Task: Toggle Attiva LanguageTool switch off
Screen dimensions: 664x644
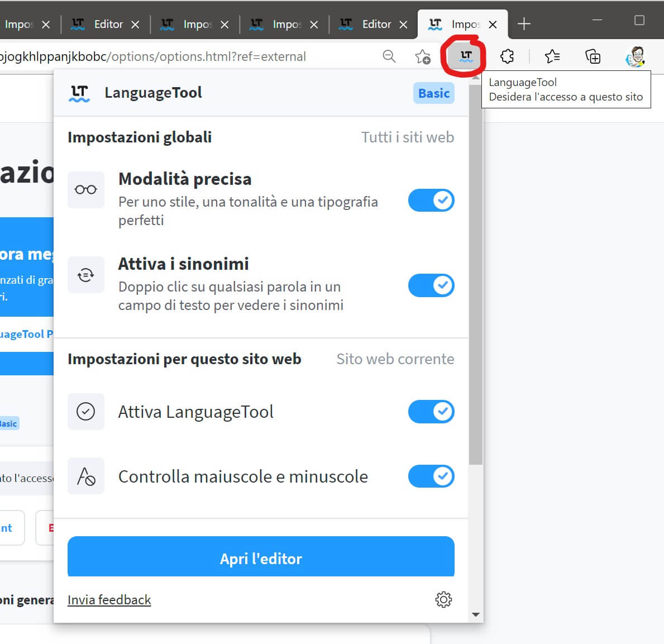Action: 431,412
